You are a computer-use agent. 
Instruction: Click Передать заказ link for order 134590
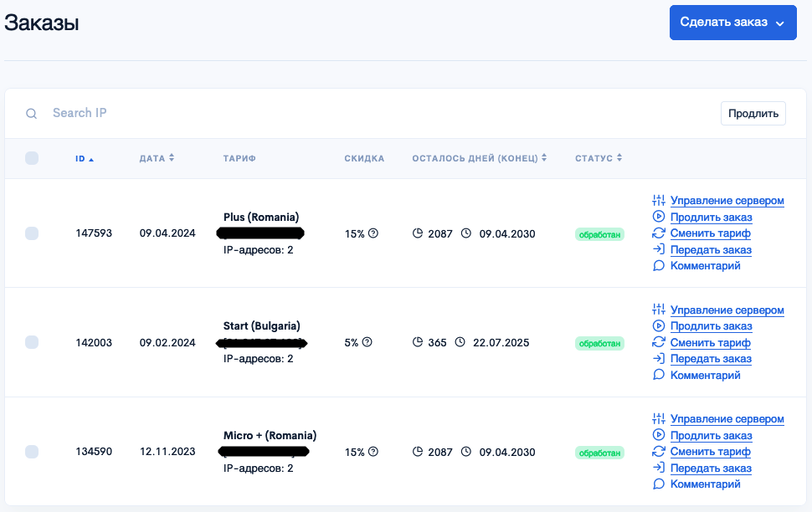(711, 468)
